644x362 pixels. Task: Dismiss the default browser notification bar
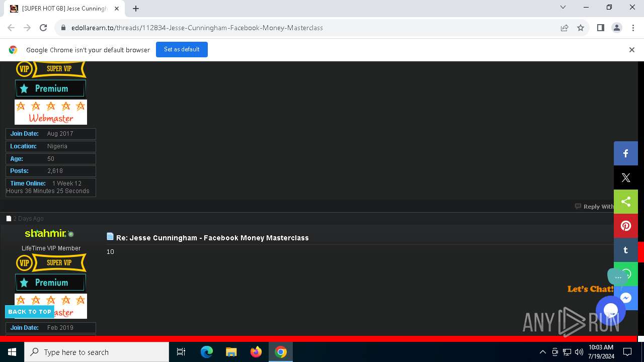pos(632,50)
